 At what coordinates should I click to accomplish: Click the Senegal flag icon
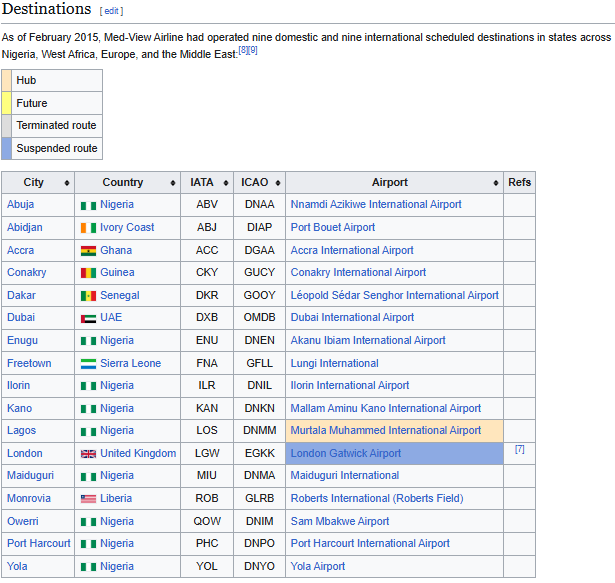coord(88,296)
